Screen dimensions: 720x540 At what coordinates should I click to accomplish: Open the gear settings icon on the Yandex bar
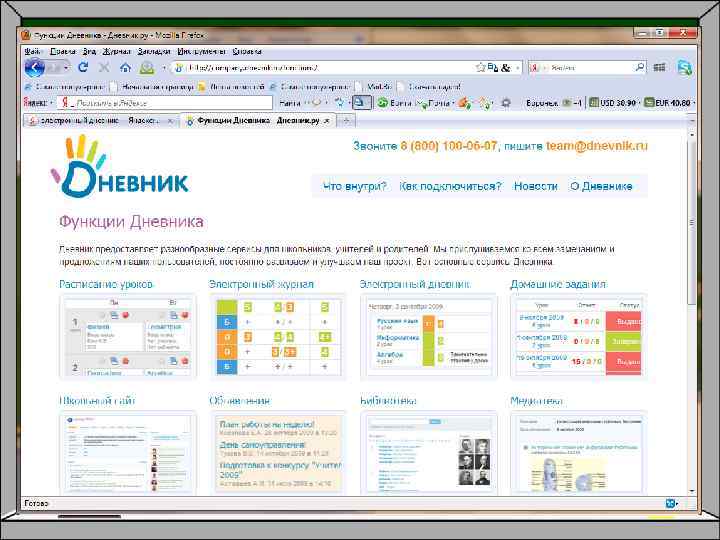[x=506, y=103]
